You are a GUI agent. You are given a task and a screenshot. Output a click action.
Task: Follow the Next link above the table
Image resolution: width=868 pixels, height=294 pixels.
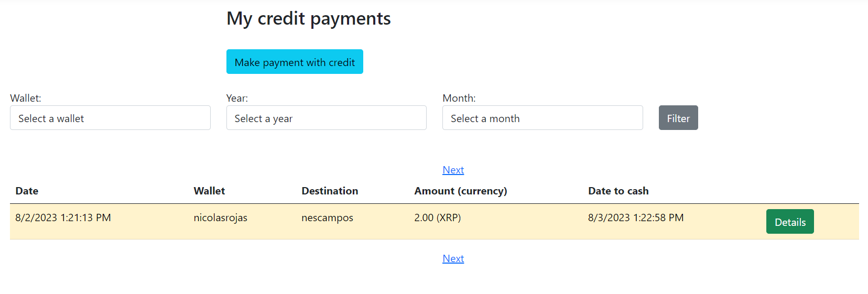point(453,170)
